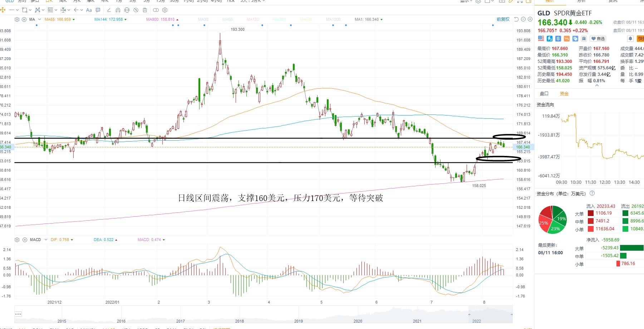Toggle the MA1 166.340 line

tap(369, 19)
